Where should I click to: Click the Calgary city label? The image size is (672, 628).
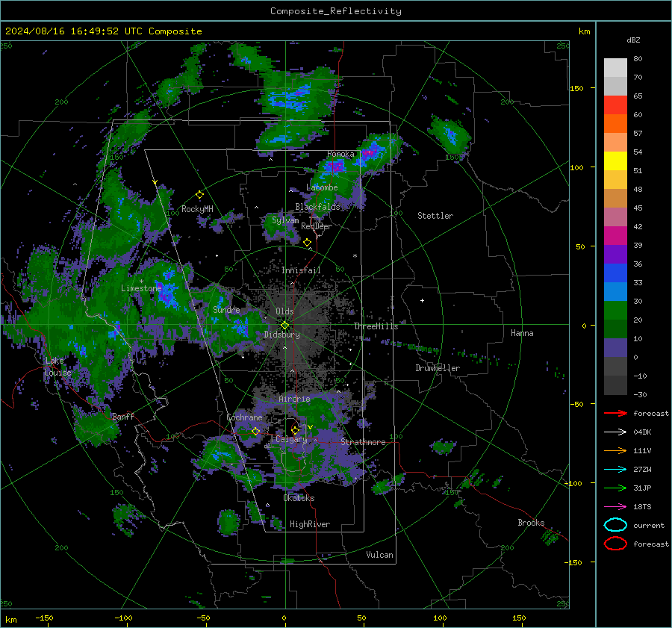coord(291,439)
